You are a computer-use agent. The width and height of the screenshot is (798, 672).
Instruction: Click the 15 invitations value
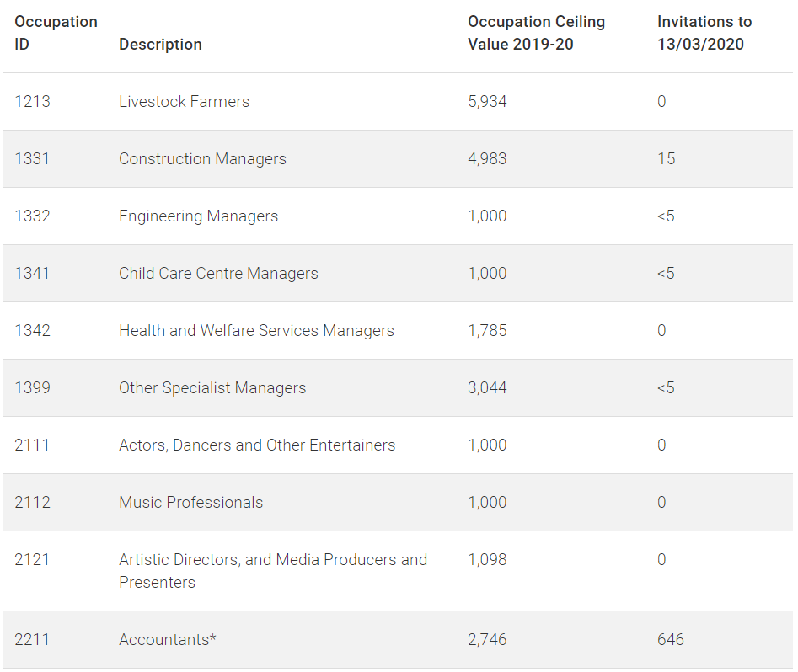click(667, 158)
